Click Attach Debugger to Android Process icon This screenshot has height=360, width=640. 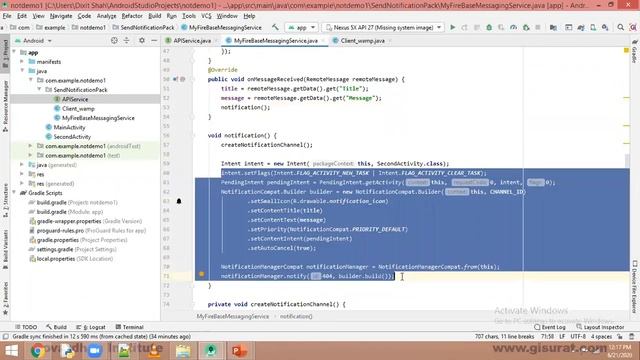[526, 27]
